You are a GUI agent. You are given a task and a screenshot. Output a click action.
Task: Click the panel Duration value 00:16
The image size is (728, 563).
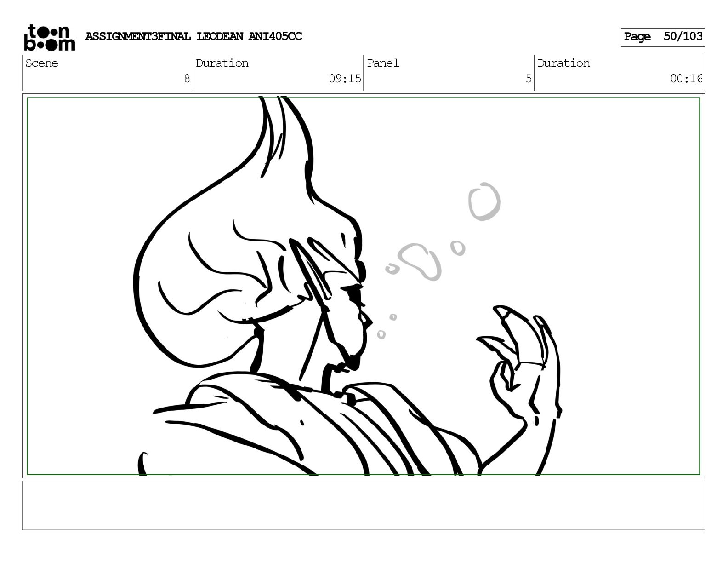[686, 79]
